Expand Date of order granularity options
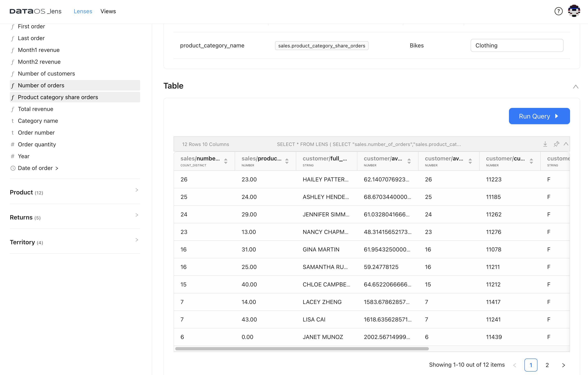 click(57, 168)
